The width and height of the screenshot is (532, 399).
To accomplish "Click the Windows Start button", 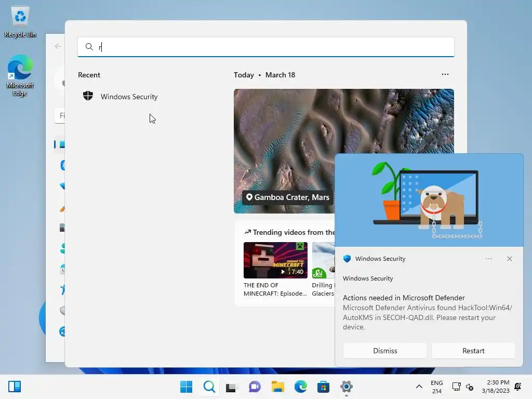I will pyautogui.click(x=187, y=387).
